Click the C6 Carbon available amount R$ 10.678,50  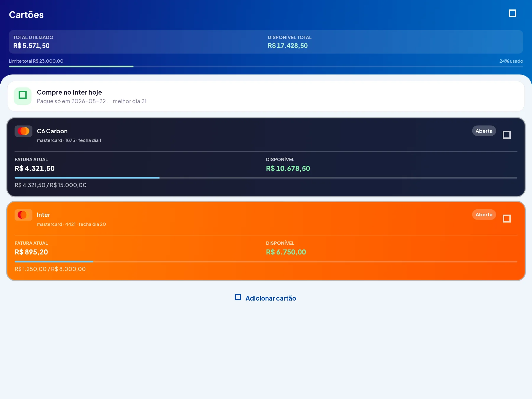point(288,168)
